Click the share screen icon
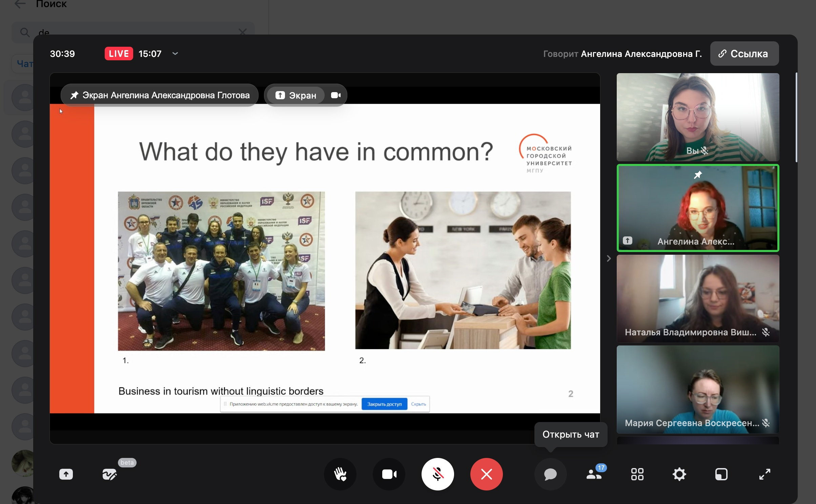The width and height of the screenshot is (816, 504). pyautogui.click(x=66, y=474)
